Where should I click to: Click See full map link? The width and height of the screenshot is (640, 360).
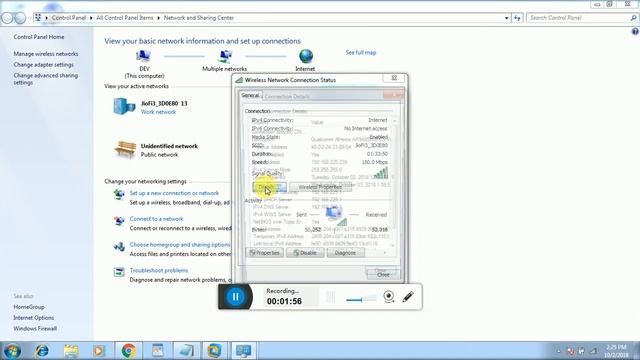coord(361,52)
